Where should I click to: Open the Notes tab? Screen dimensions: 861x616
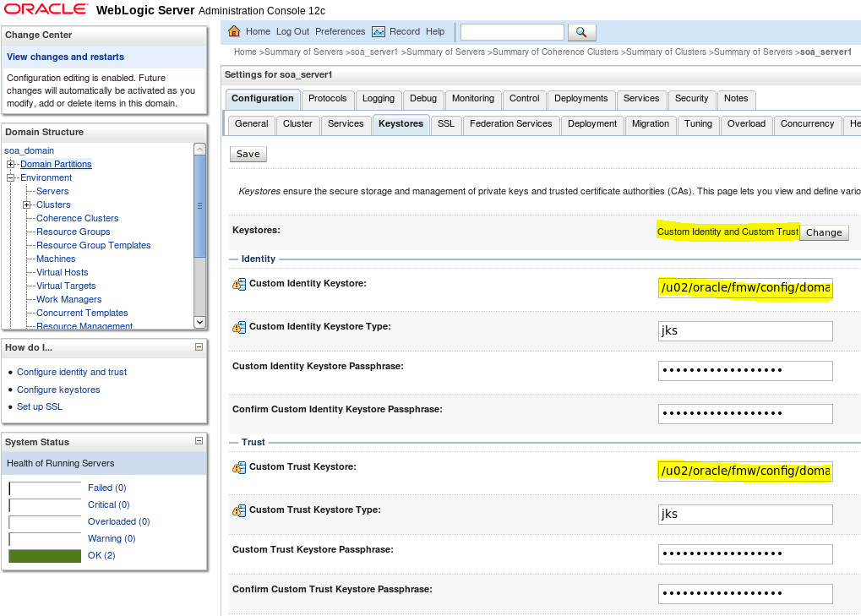click(736, 99)
